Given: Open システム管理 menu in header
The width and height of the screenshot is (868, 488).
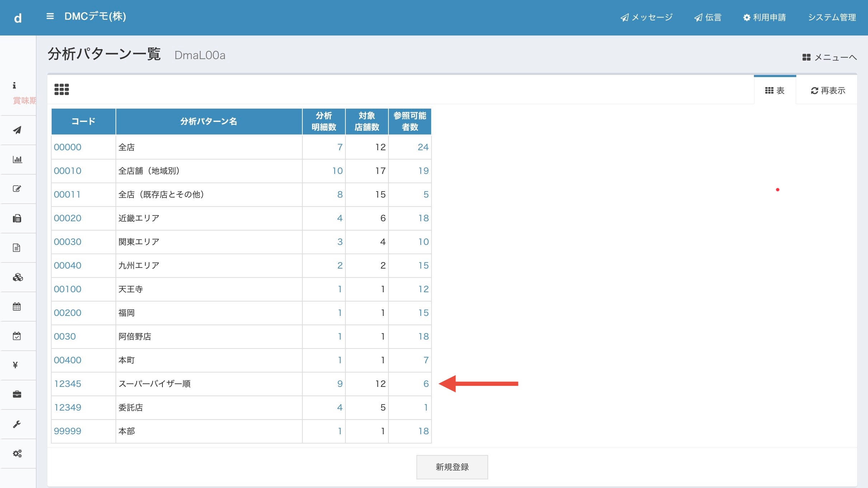Looking at the screenshot, I should tap(832, 18).
